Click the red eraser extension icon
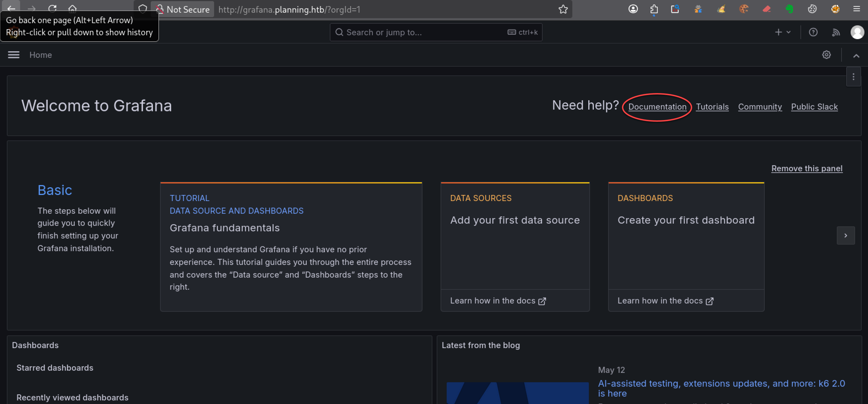The image size is (868, 404). pos(767,9)
